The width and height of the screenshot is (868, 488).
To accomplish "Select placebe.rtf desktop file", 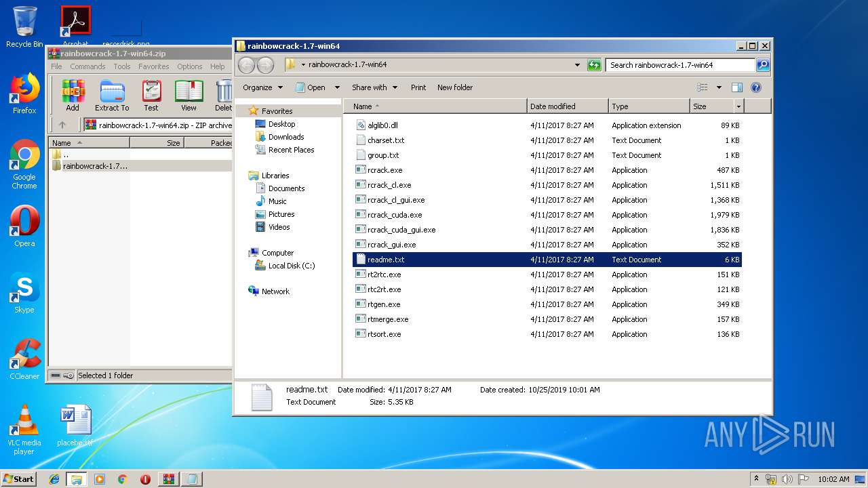I will pos(75,426).
